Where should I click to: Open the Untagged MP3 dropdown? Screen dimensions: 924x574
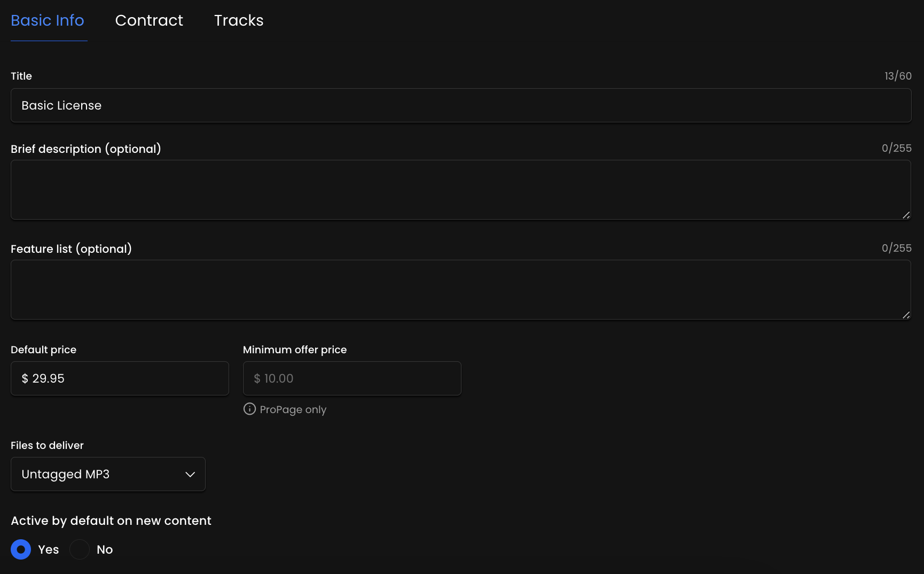pos(108,474)
